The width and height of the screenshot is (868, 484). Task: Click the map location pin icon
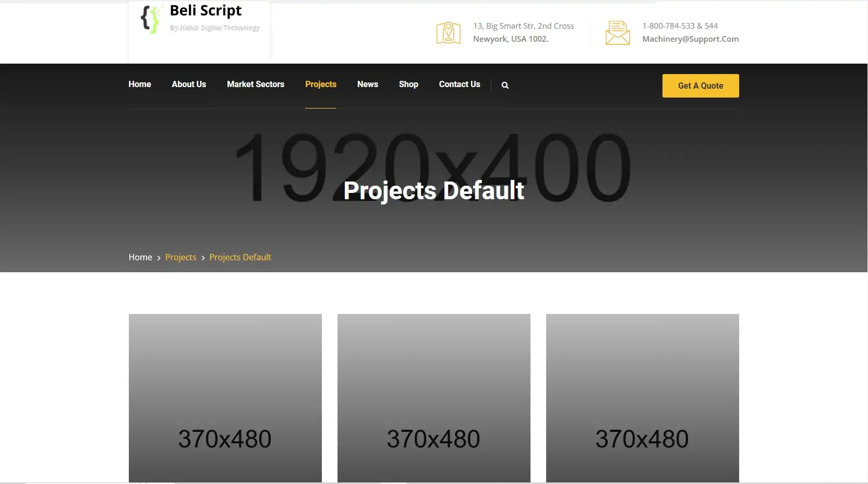[448, 33]
